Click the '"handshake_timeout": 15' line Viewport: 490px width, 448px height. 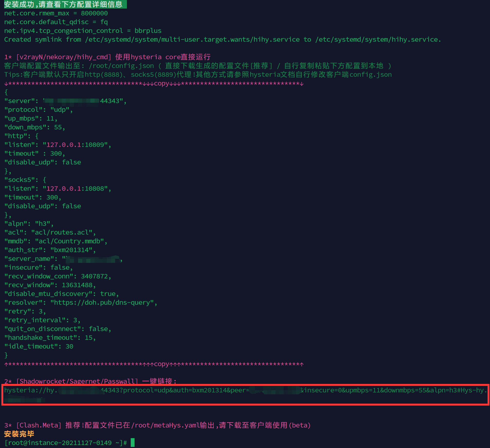click(50, 337)
